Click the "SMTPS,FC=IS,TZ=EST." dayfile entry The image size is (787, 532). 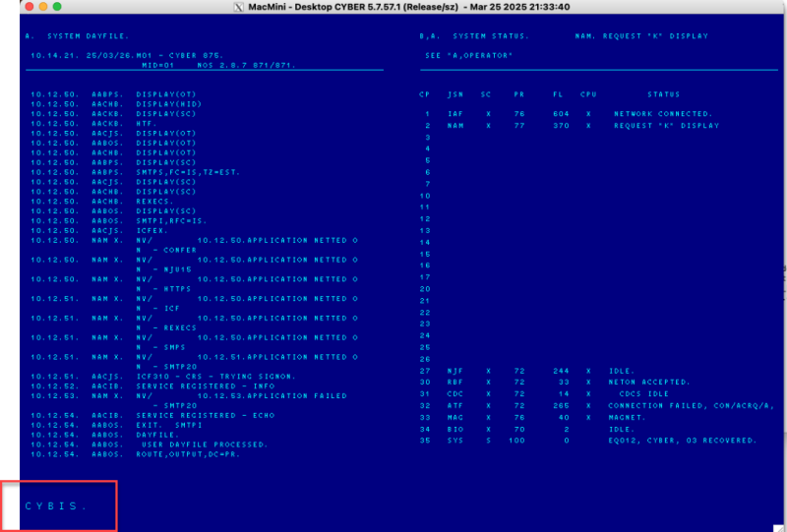[x=188, y=172]
